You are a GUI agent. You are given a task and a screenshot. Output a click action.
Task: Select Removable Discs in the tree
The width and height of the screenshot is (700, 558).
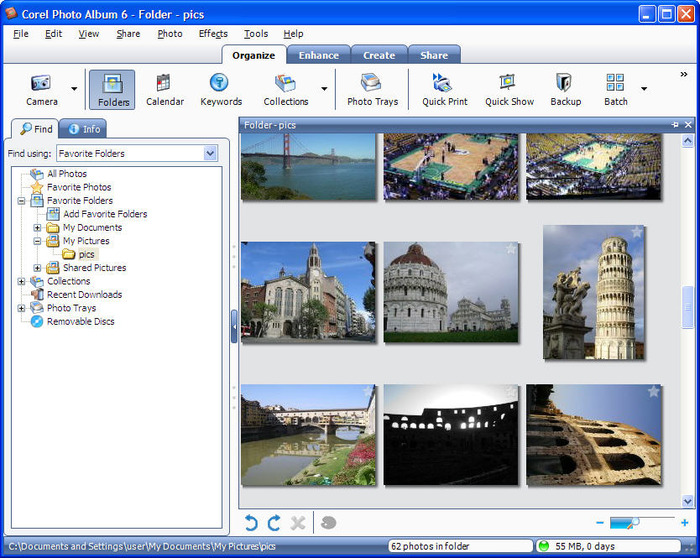click(x=80, y=321)
